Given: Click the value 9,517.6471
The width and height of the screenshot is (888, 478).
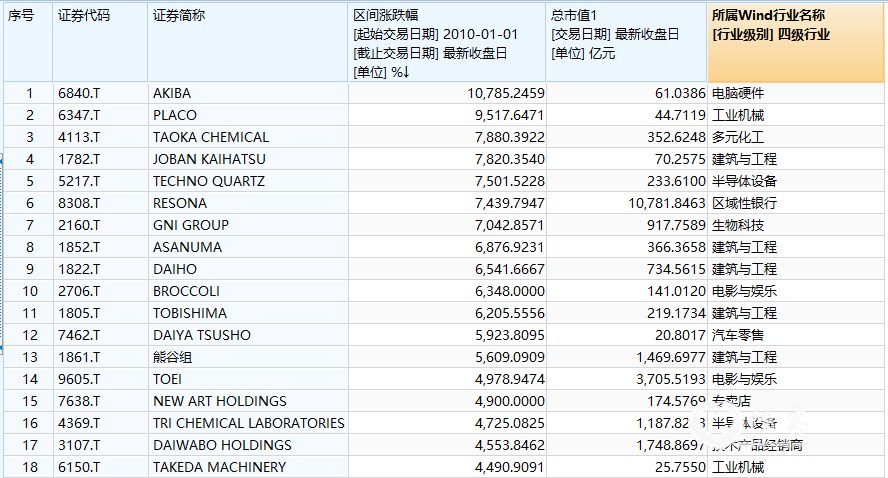Looking at the screenshot, I should coord(510,116).
